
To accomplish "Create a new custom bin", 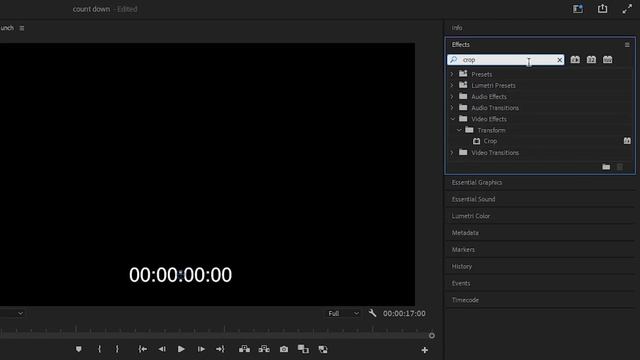I will coord(606,167).
